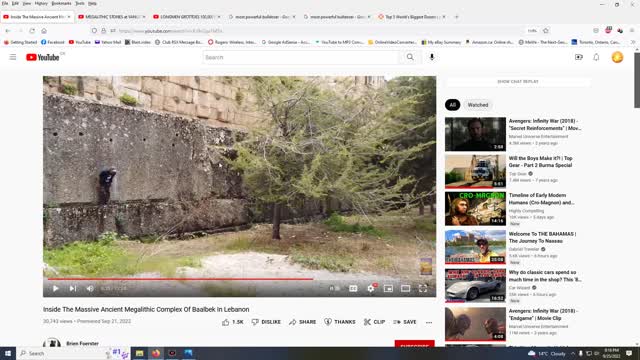Viewport: 640px width, 360px height.
Task: Save the video to a playlist
Action: (404, 322)
